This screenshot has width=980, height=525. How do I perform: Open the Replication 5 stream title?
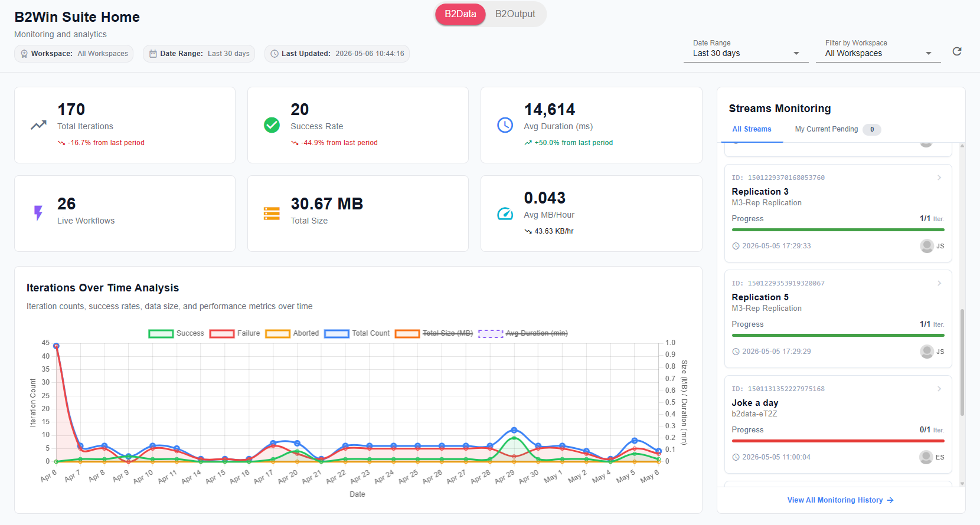pyautogui.click(x=760, y=297)
